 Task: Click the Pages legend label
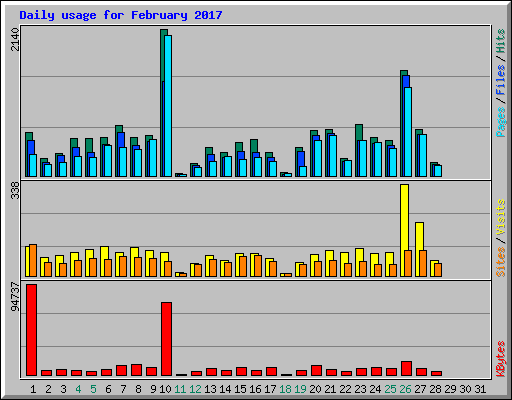coord(500,122)
